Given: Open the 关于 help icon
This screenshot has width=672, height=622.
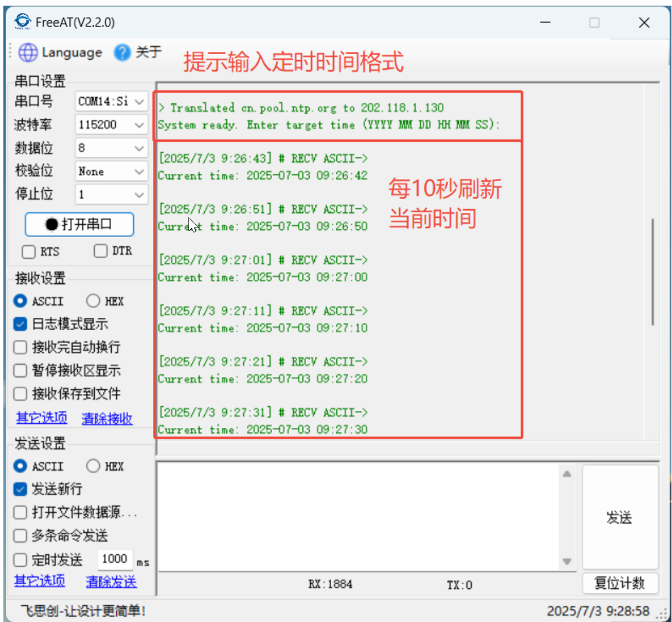Looking at the screenshot, I should point(122,52).
